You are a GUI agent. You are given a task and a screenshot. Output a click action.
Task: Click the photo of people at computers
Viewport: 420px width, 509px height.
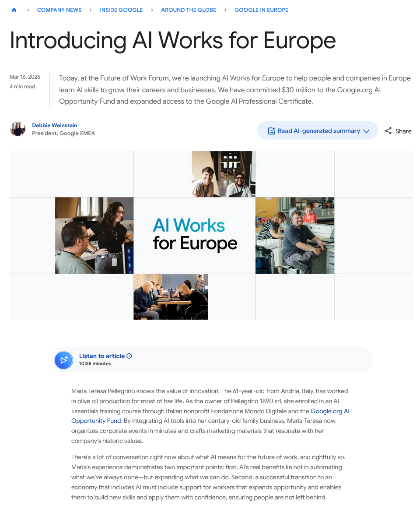(171, 297)
